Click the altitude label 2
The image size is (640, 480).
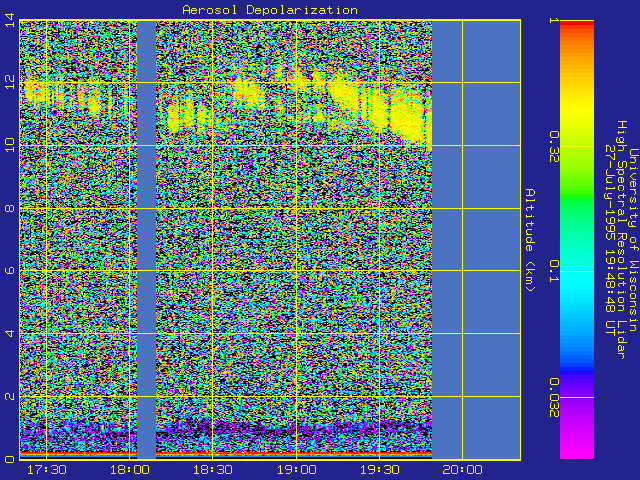pyautogui.click(x=10, y=396)
